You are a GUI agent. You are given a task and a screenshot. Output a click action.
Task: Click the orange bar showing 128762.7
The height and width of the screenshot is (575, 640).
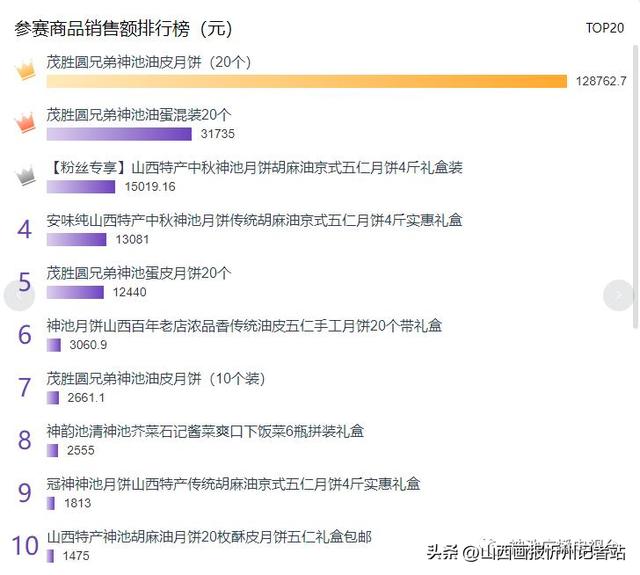[x=307, y=81]
